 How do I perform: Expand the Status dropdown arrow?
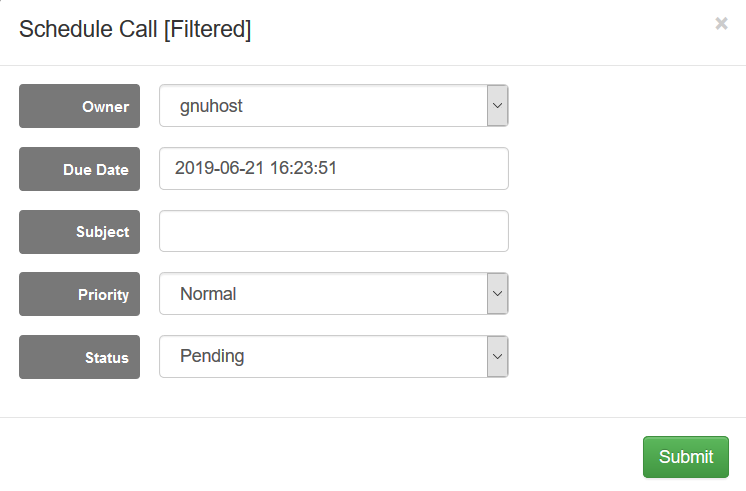click(x=497, y=356)
